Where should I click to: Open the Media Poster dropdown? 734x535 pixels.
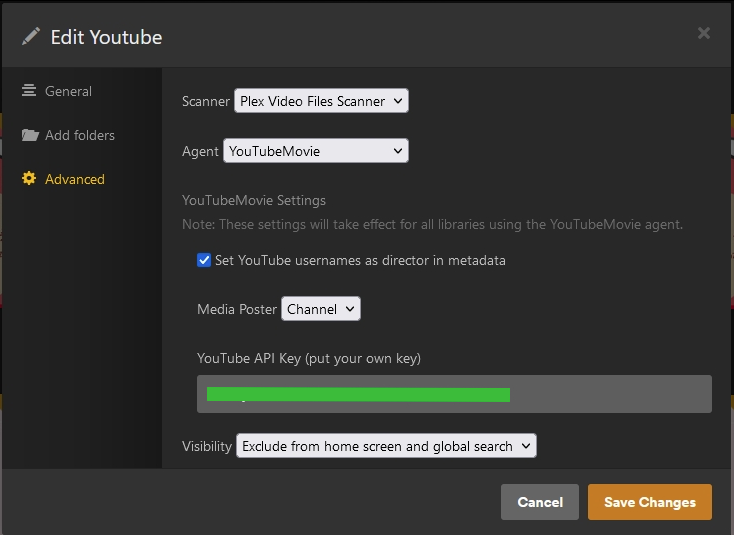[320, 309]
